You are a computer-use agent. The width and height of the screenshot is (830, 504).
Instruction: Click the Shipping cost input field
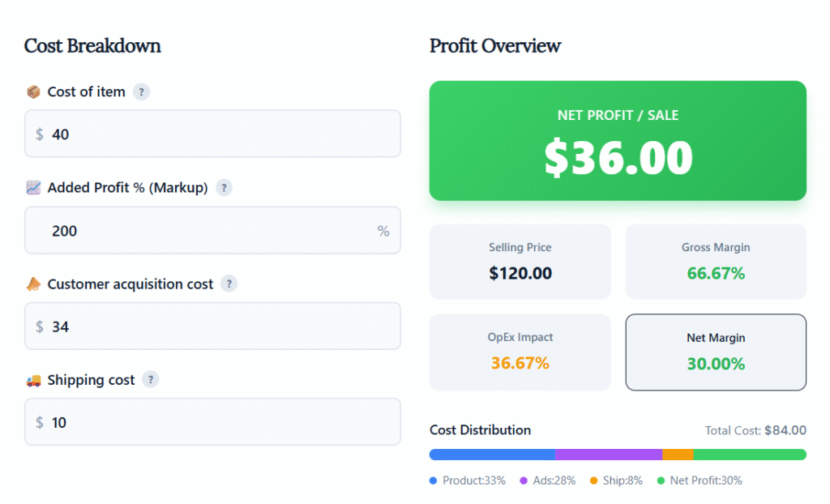pos(212,422)
